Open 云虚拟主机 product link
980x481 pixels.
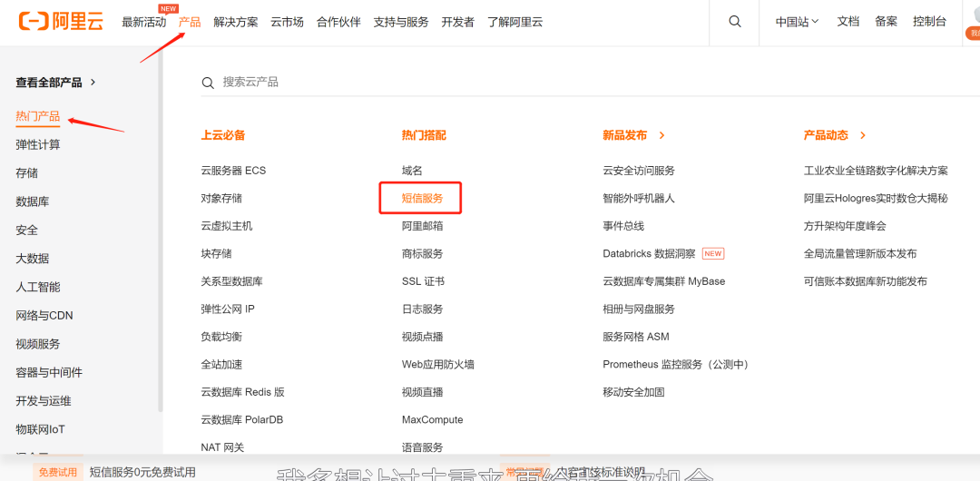227,226
